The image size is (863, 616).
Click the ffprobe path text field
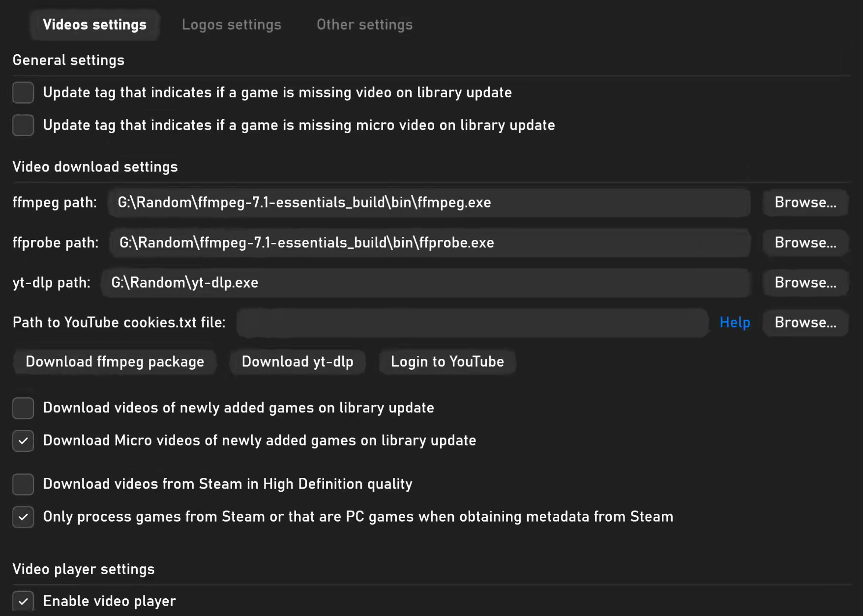click(430, 243)
